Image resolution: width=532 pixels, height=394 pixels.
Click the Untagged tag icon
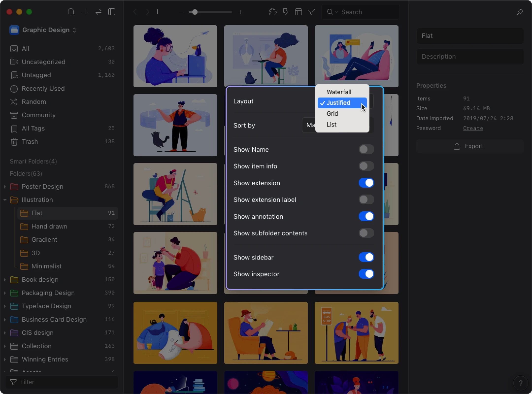tap(15, 75)
